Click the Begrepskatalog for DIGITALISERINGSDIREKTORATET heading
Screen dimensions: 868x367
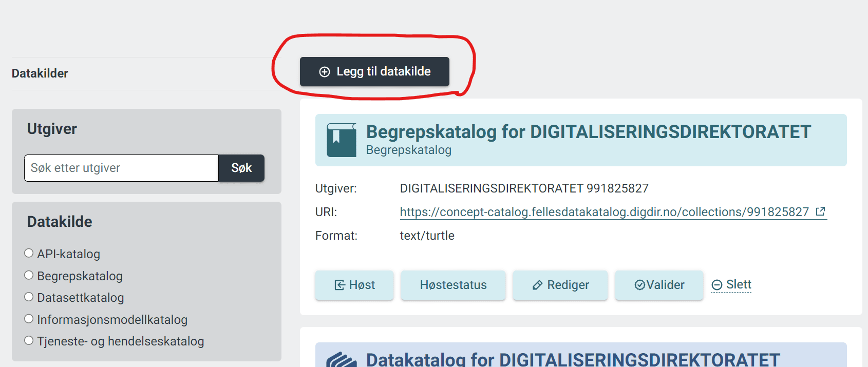point(589,132)
